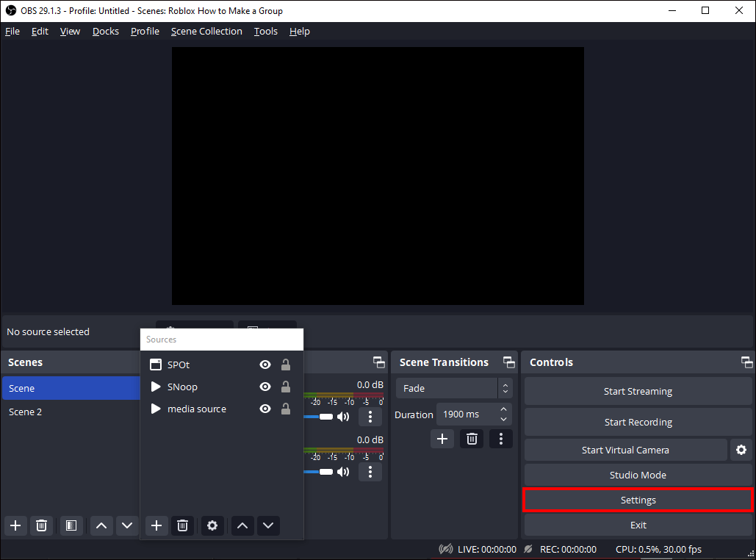Viewport: 756px width, 560px height.
Task: Select Scene 2 in the Scenes panel
Action: coord(25,412)
